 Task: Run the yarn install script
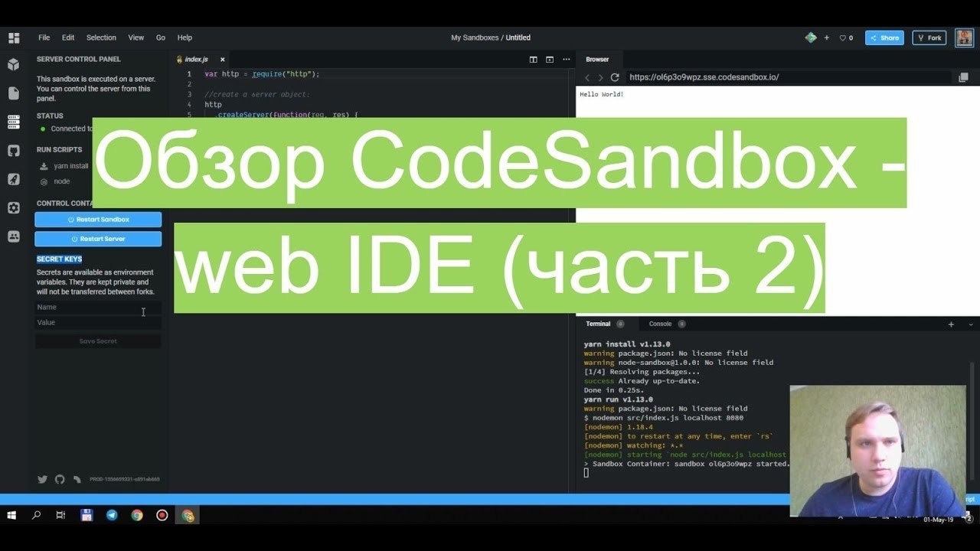64,165
